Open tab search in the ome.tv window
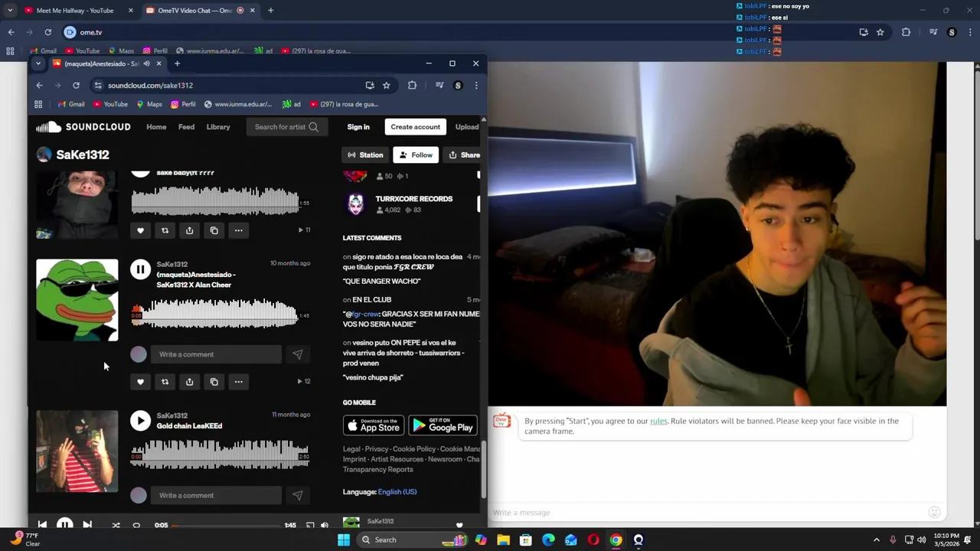980x551 pixels. click(10, 11)
